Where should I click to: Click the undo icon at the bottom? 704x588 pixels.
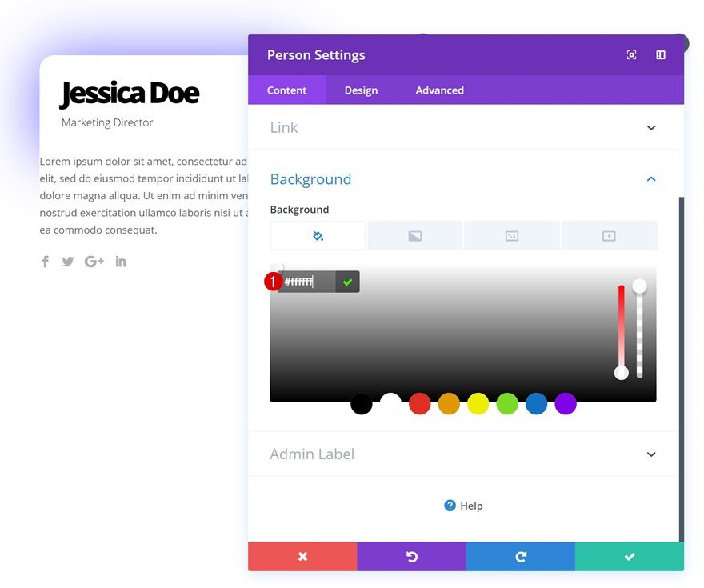[411, 556]
